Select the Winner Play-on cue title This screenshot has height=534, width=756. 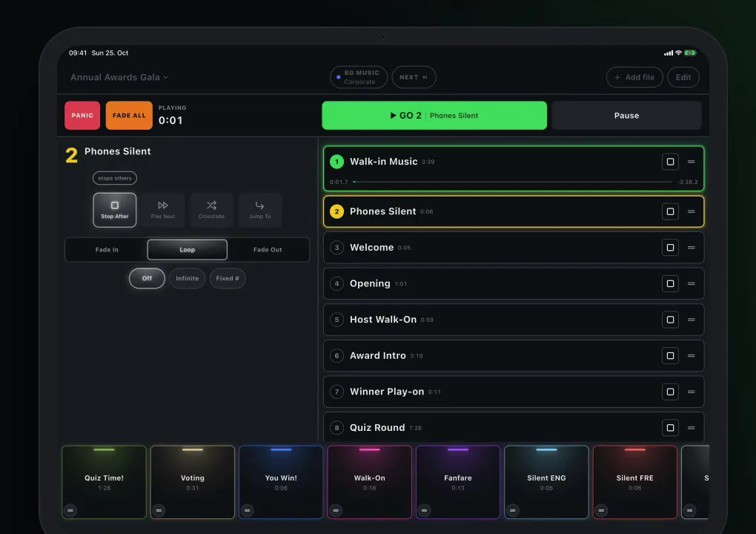pyautogui.click(x=387, y=392)
